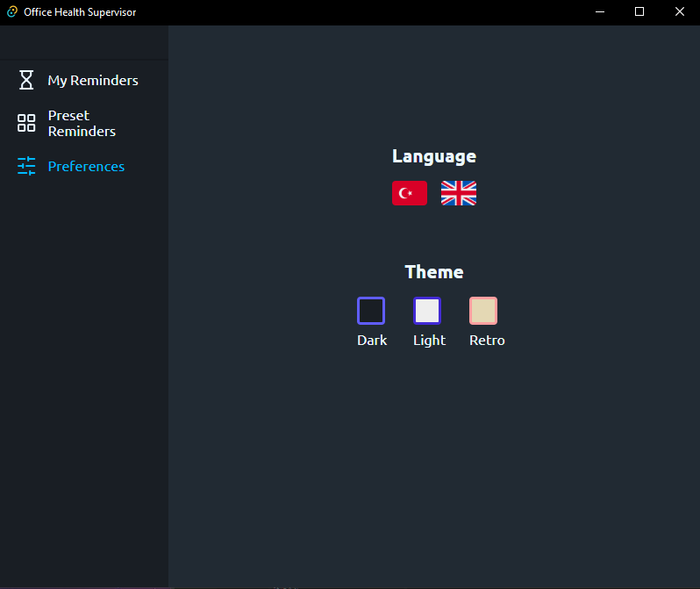Click the sliders icon beside Preferences
This screenshot has height=589, width=700.
(x=26, y=166)
